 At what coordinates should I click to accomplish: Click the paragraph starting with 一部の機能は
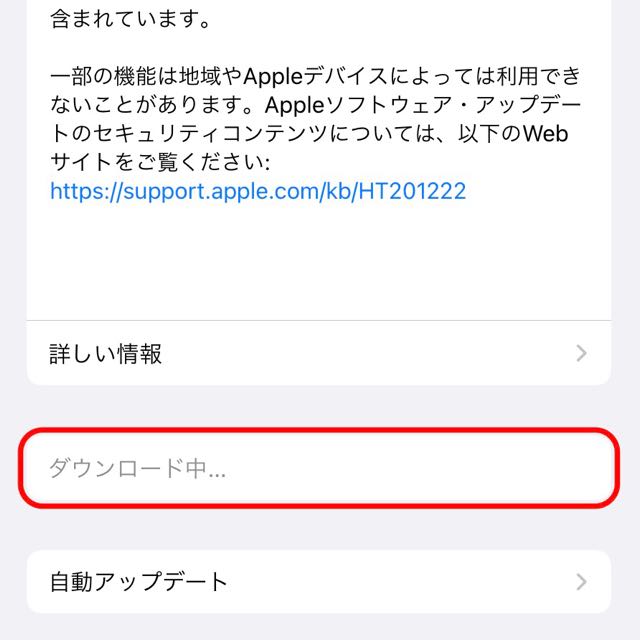click(x=315, y=119)
